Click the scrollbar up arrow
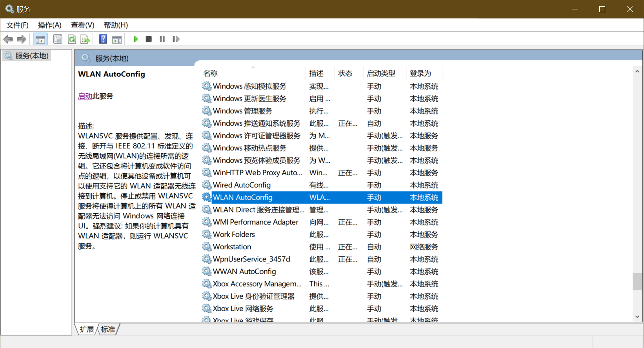Image resolution: width=644 pixels, height=348 pixels. (637, 71)
